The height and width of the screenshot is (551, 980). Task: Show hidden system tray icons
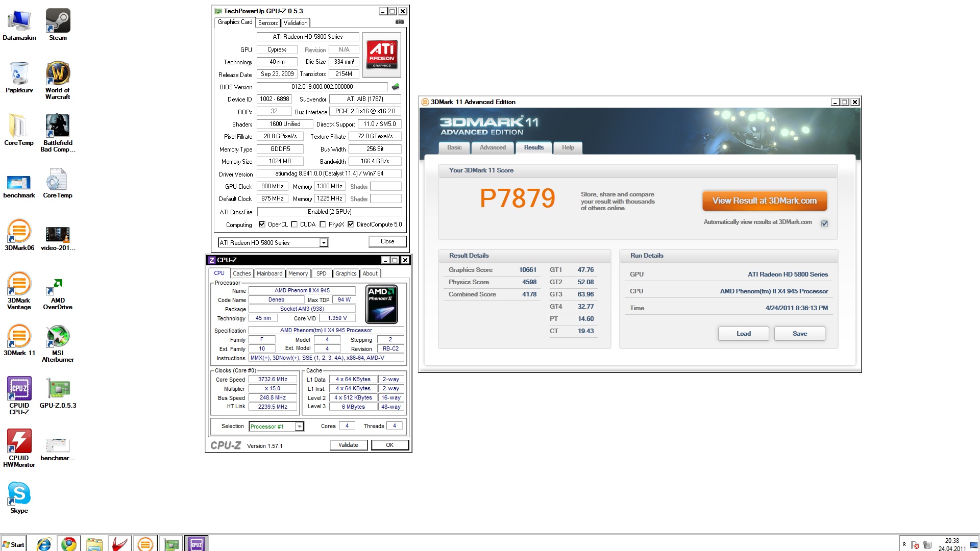tap(904, 544)
